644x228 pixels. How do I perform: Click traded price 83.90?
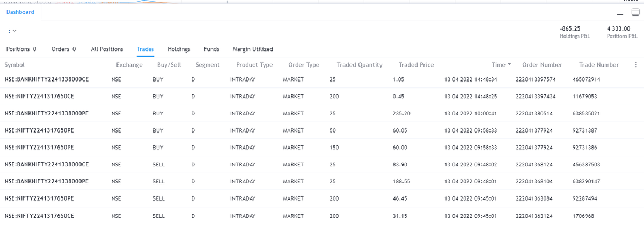(x=400, y=164)
